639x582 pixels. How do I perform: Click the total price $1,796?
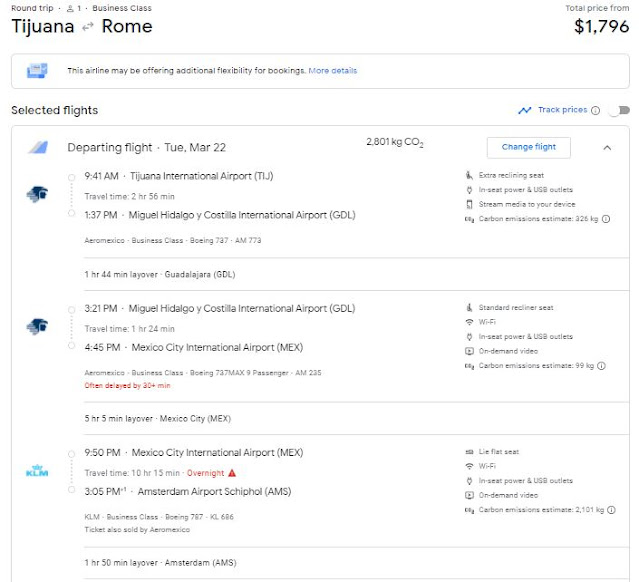pos(600,27)
